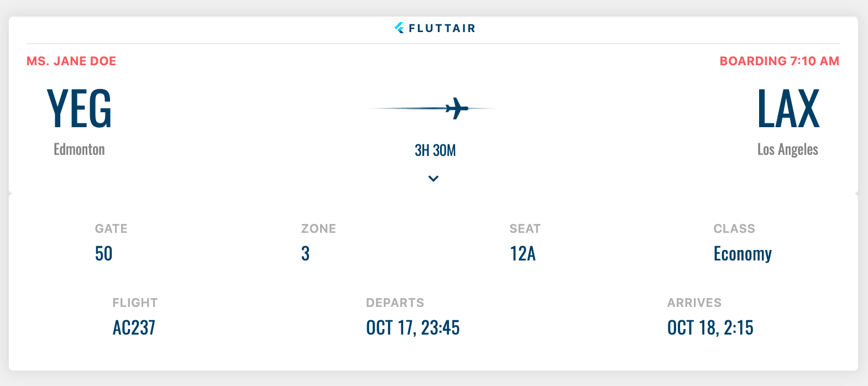Viewport: 868px width, 386px height.
Task: Select the boarding Zone 3 value
Action: [x=306, y=253]
